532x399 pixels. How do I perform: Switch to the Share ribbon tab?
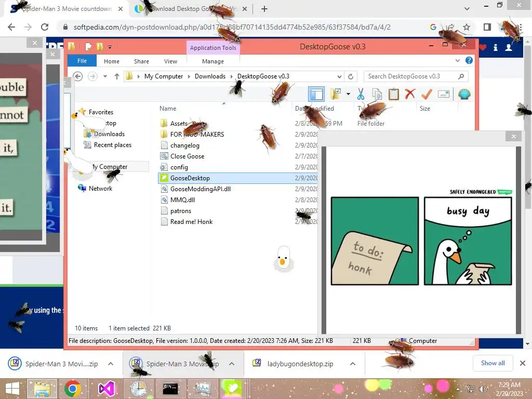pyautogui.click(x=141, y=61)
